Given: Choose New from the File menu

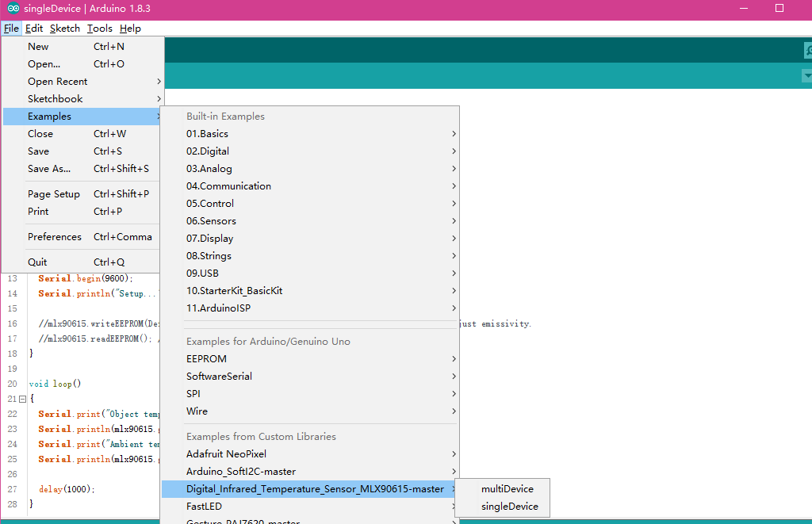Looking at the screenshot, I should click(82, 47).
